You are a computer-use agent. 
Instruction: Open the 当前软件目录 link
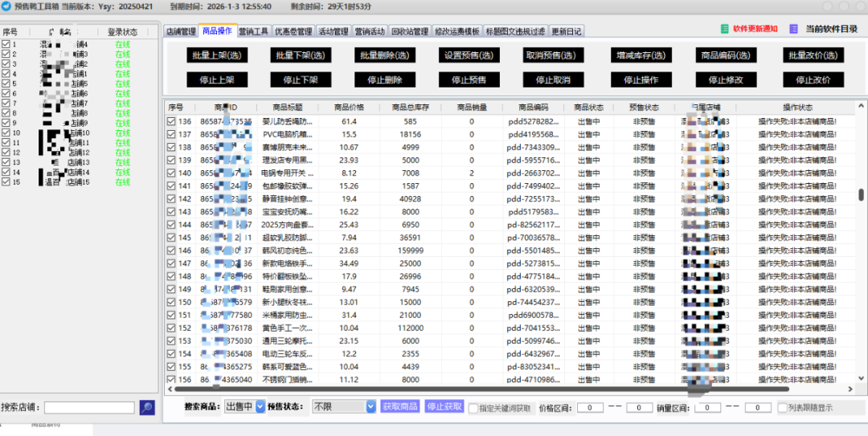[832, 29]
